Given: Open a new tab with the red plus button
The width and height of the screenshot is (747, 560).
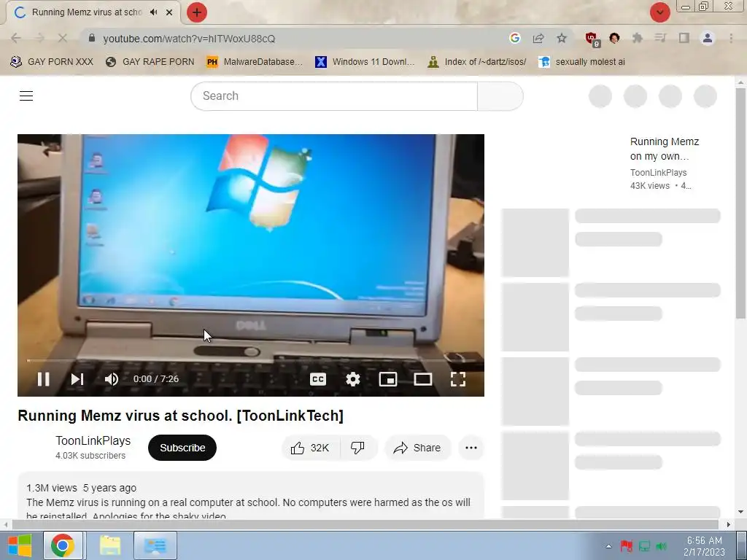Looking at the screenshot, I should (x=197, y=12).
